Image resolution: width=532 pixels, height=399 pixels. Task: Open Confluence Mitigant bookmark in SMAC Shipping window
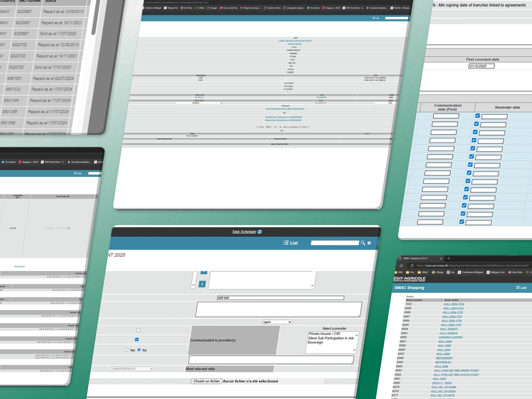tap(470, 272)
